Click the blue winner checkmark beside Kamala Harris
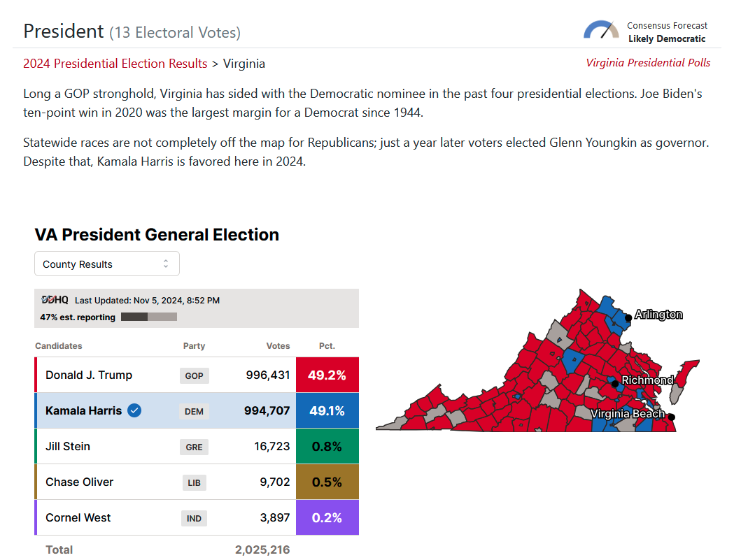The image size is (748, 560). pos(134,410)
